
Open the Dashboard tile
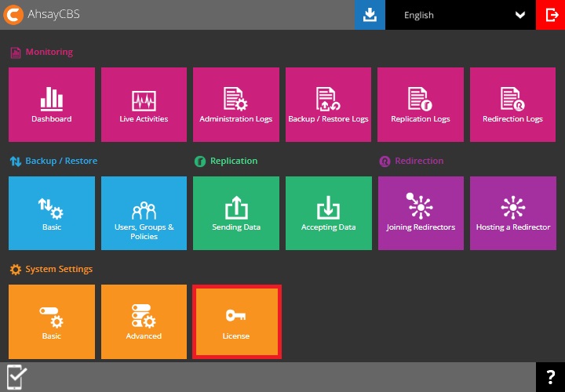(x=52, y=104)
